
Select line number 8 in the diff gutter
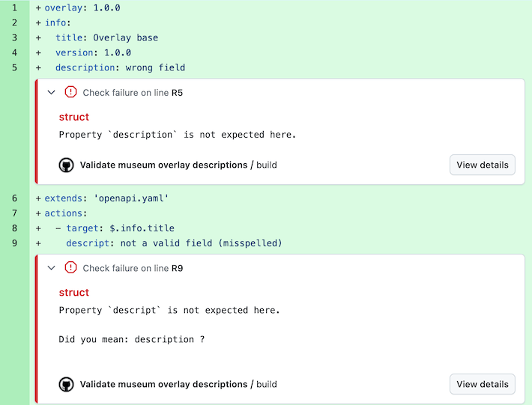(14, 228)
